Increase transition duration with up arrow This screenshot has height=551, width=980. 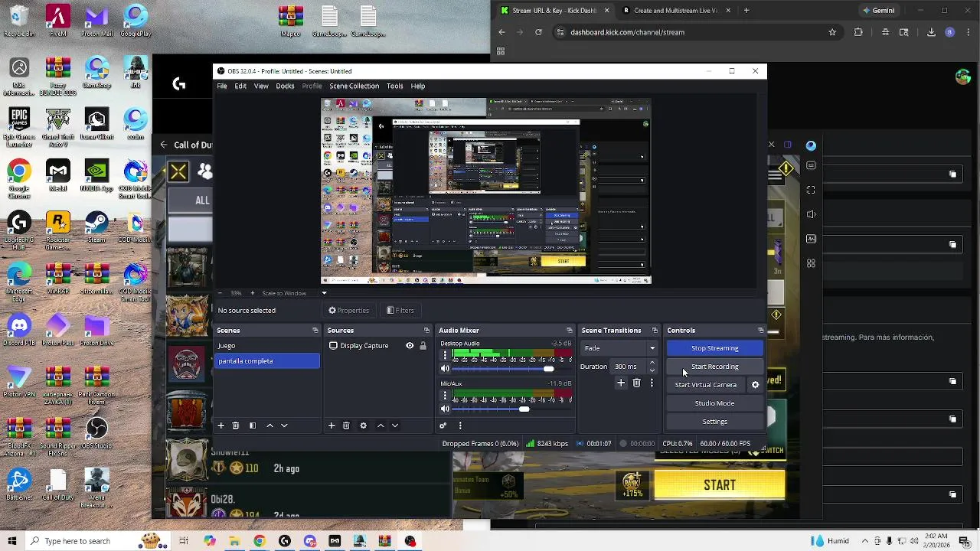[x=652, y=364]
